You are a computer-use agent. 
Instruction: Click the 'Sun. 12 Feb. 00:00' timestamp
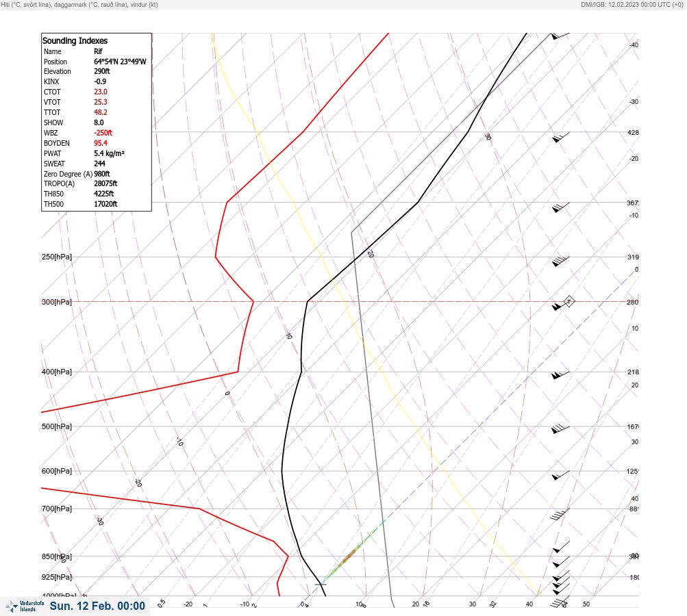(x=97, y=606)
